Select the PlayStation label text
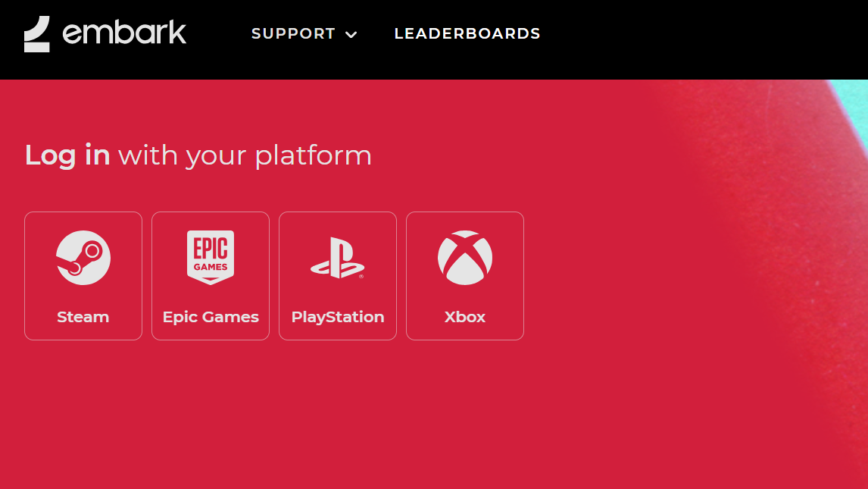The image size is (868, 489). [338, 318]
